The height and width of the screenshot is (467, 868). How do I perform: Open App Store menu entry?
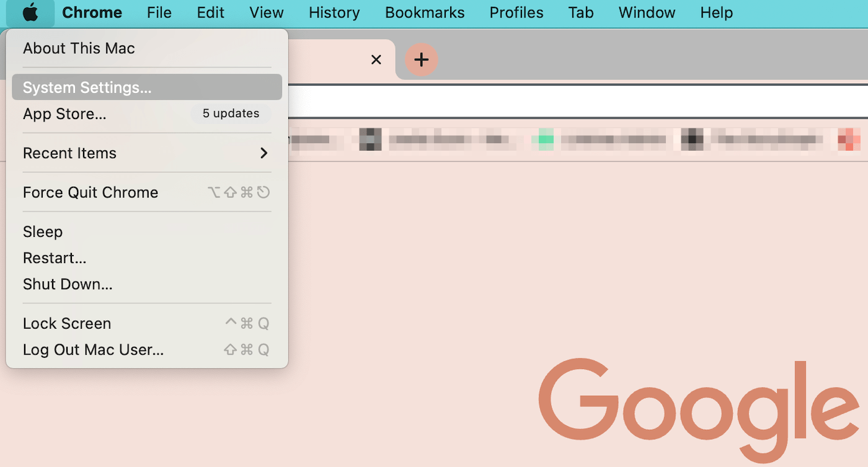64,114
